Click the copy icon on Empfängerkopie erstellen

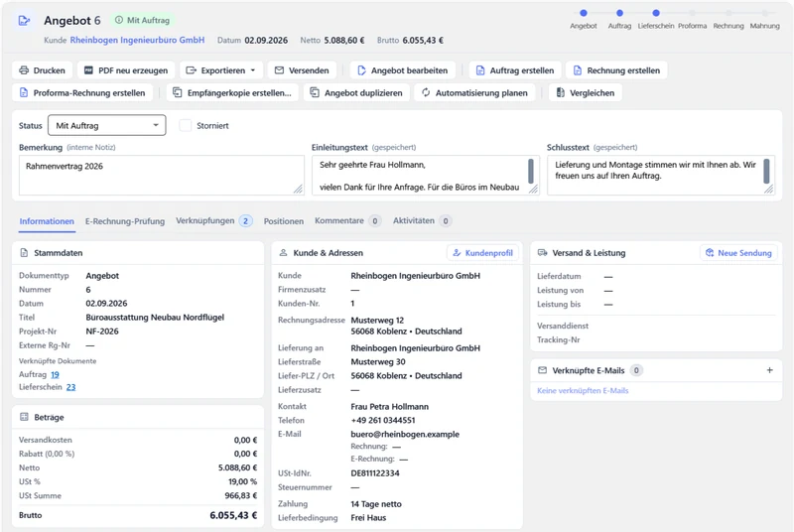pos(178,92)
